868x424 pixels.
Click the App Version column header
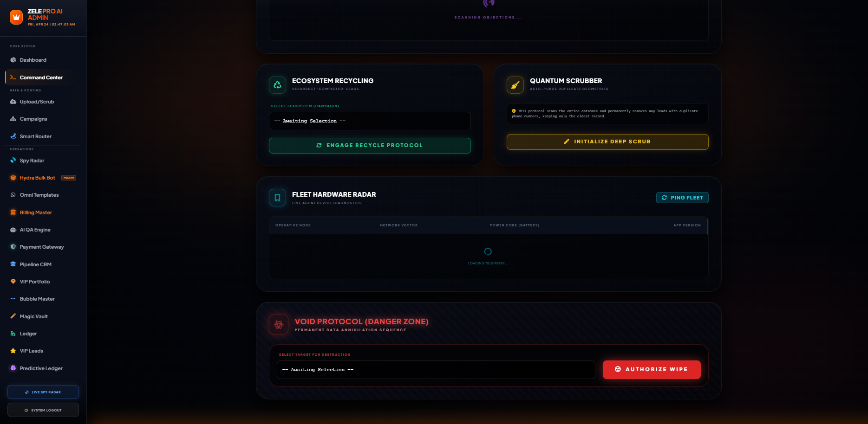(x=687, y=225)
